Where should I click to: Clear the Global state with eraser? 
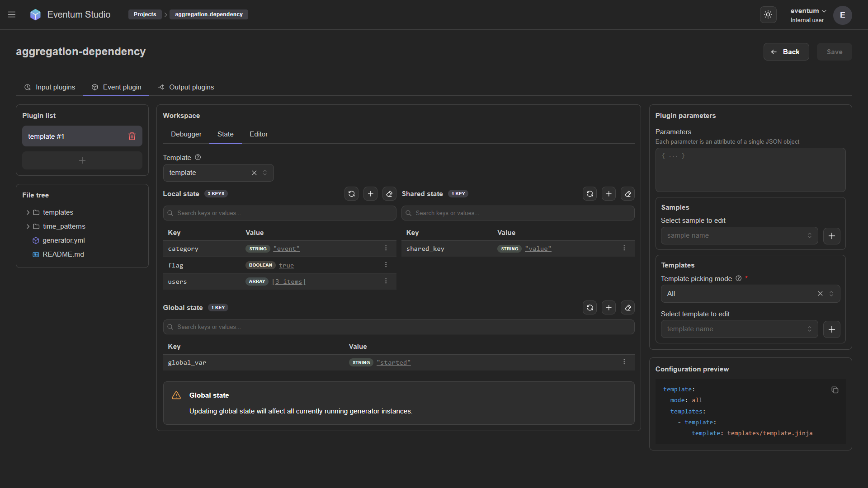click(x=627, y=308)
